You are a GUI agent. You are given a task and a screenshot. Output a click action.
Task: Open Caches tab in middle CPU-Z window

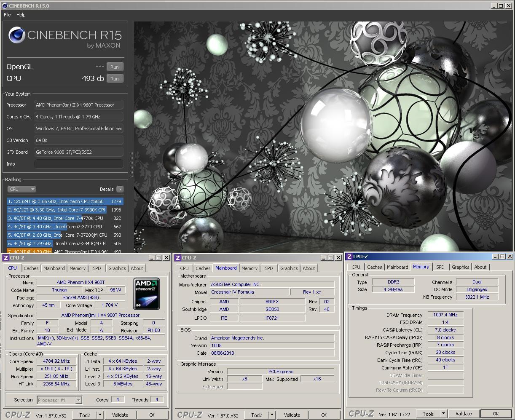(203, 268)
